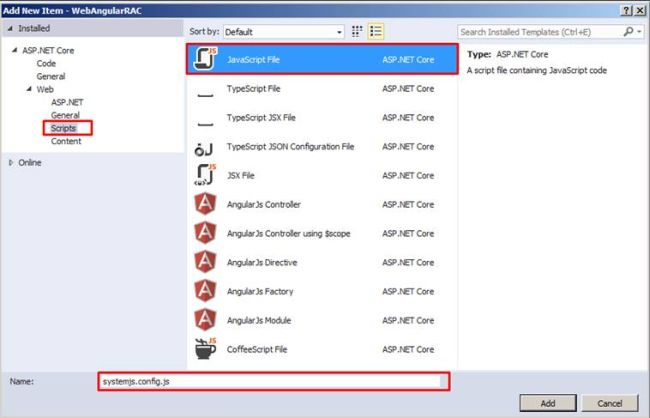Collapse the Web tree node
650x418 pixels.
[x=29, y=89]
